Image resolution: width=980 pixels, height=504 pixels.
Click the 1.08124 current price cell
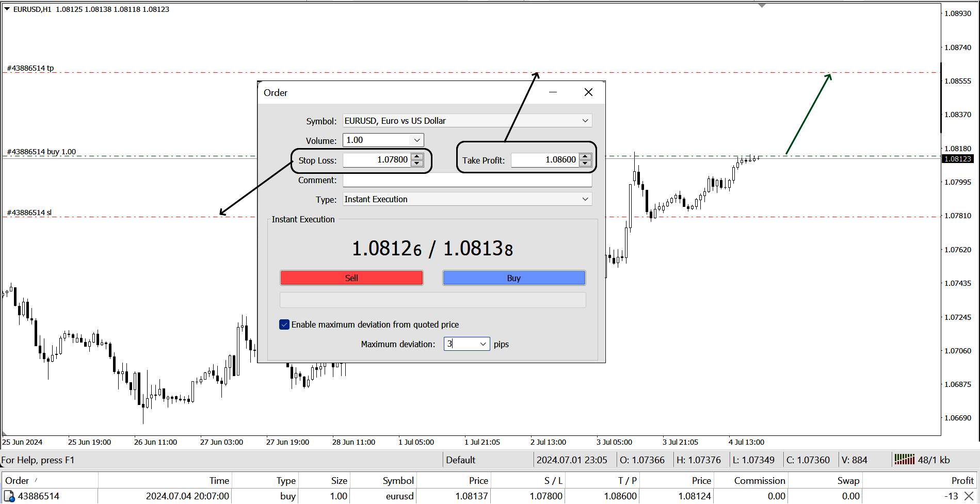pos(694,496)
